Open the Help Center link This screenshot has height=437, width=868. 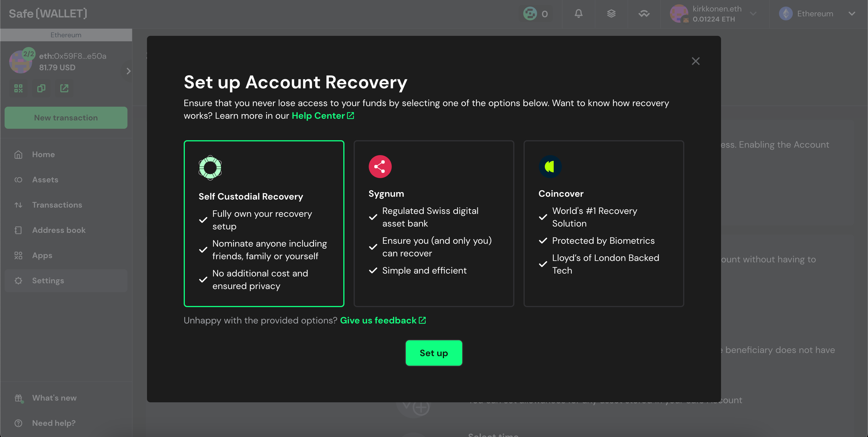point(322,116)
